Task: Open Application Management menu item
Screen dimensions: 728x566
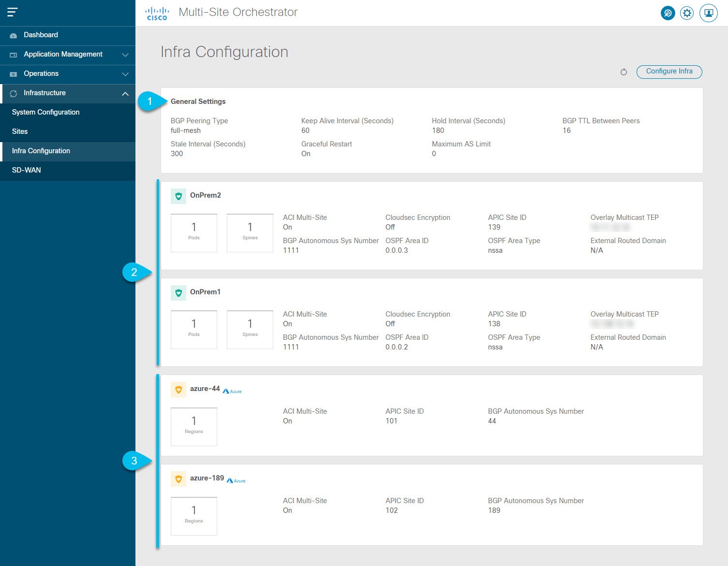Action: [x=68, y=55]
